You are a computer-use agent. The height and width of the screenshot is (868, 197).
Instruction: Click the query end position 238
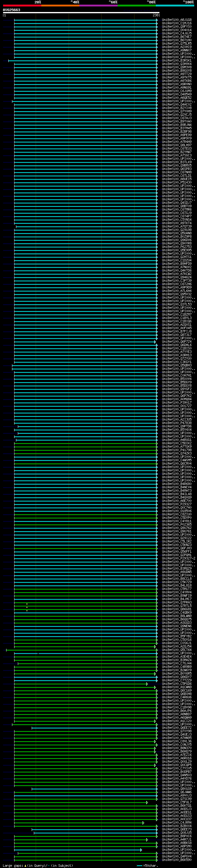tap(155, 15)
